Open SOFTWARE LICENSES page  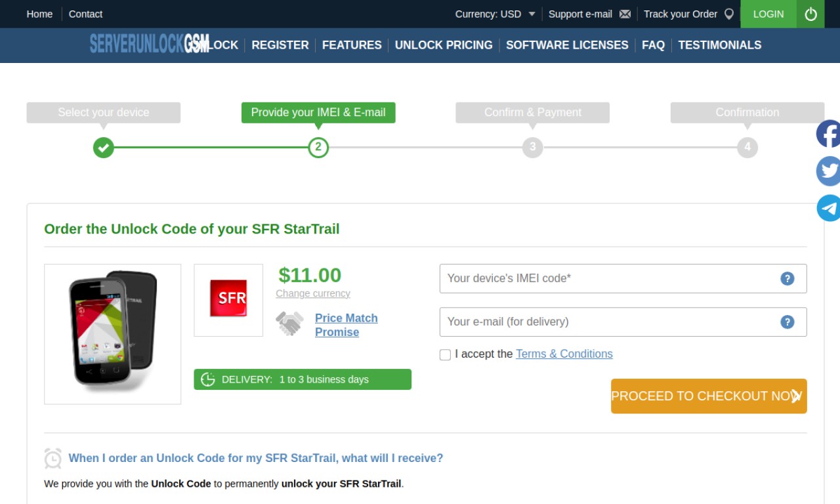point(567,45)
